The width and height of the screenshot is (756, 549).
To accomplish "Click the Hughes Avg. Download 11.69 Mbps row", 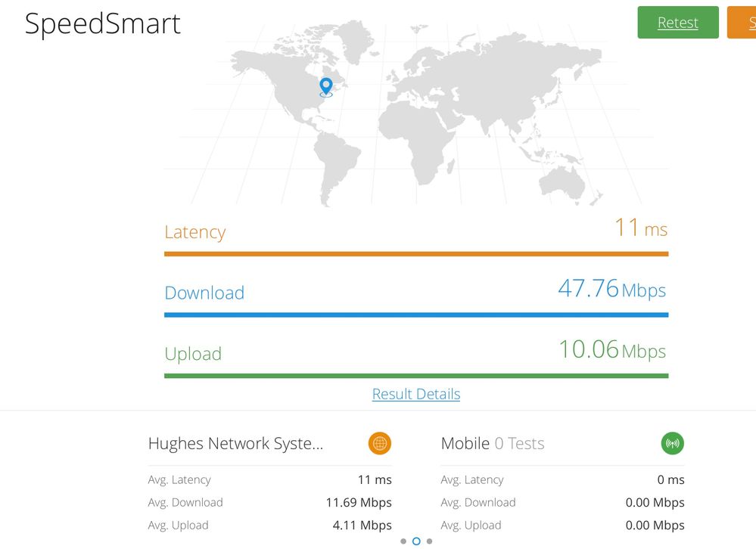I will pyautogui.click(x=270, y=502).
